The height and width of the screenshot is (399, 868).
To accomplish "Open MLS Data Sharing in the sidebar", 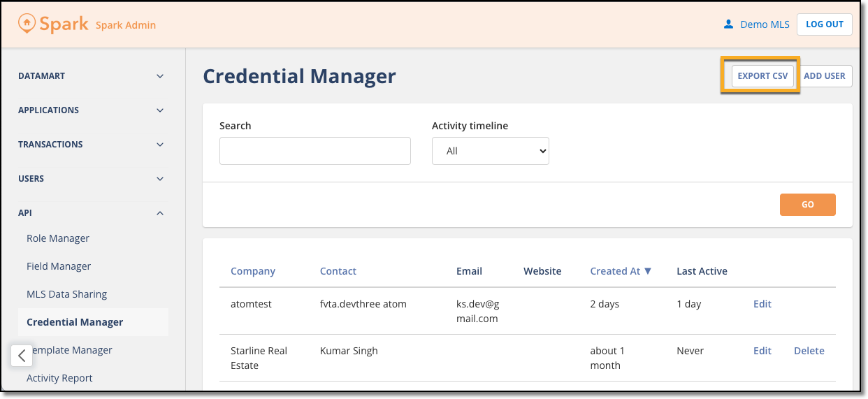I will [67, 294].
